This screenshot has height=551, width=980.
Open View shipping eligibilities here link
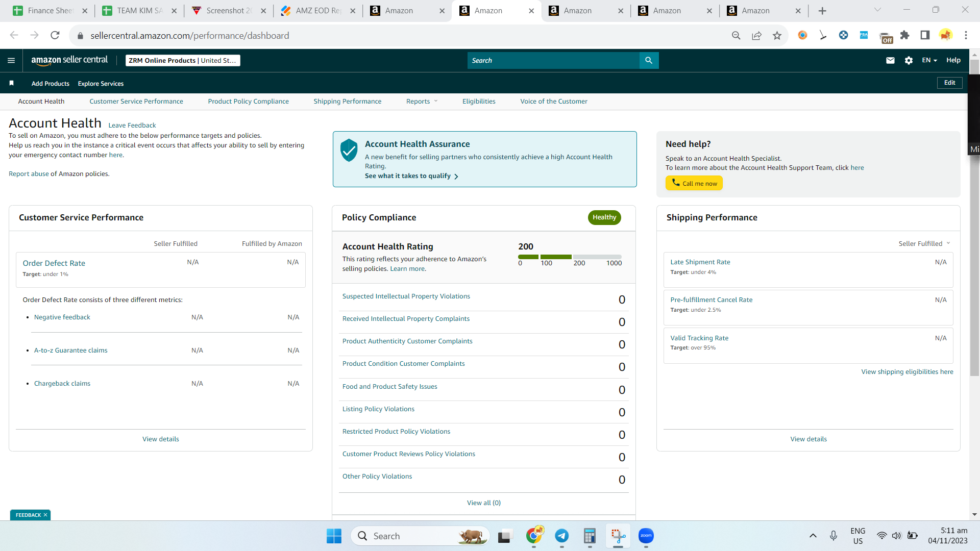tap(908, 371)
